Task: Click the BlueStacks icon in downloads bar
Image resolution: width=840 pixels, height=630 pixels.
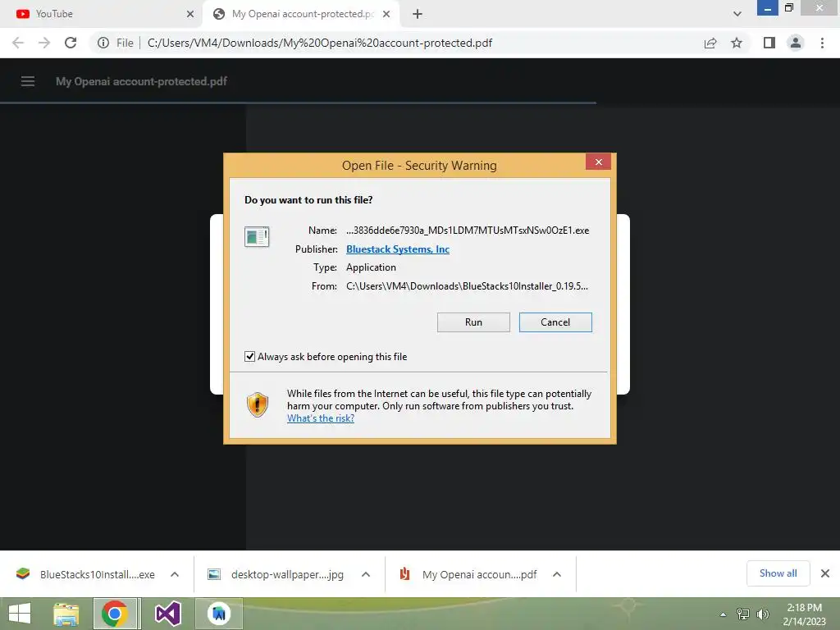Action: [23, 573]
